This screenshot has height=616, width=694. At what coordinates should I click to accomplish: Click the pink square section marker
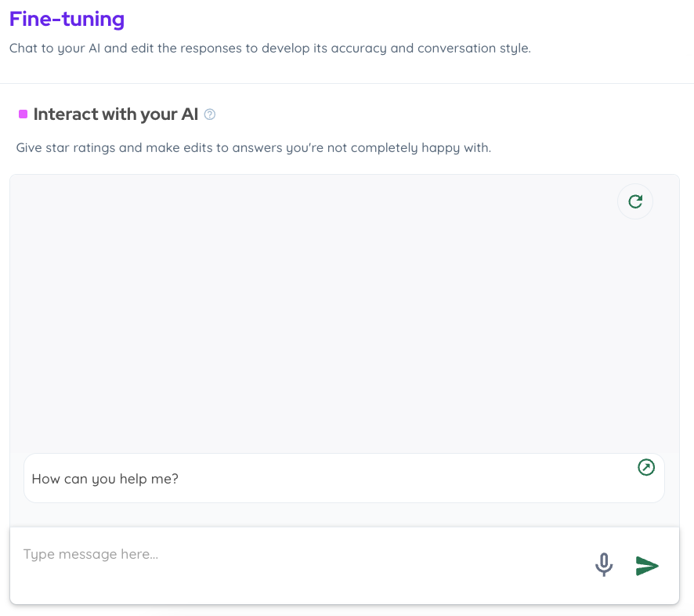[x=23, y=114]
